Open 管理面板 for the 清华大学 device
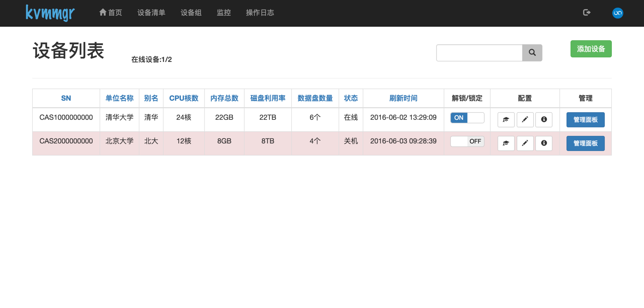 point(585,120)
